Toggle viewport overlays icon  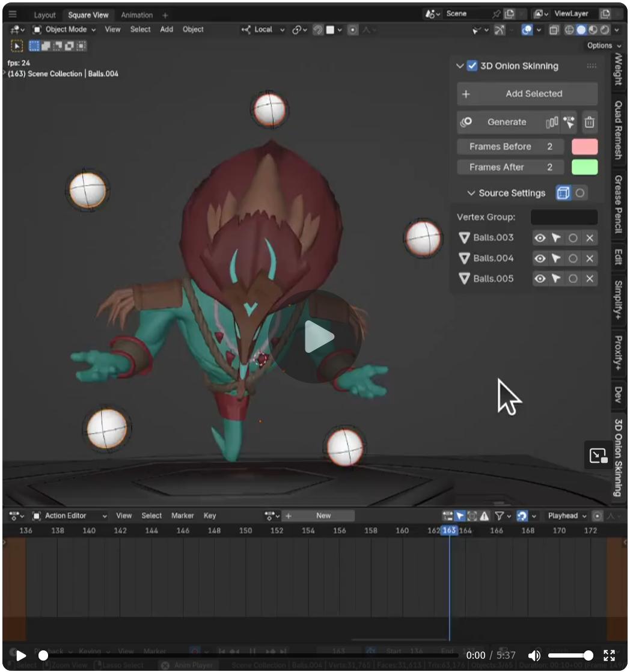tap(527, 30)
